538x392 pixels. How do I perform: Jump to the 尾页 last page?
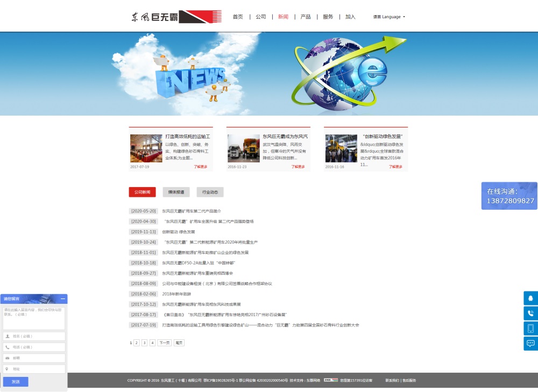pos(179,343)
